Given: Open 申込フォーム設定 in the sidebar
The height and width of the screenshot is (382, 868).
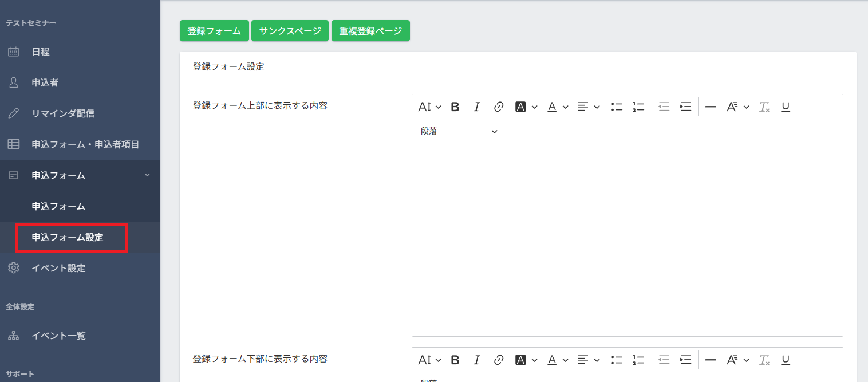Looking at the screenshot, I should coord(68,237).
